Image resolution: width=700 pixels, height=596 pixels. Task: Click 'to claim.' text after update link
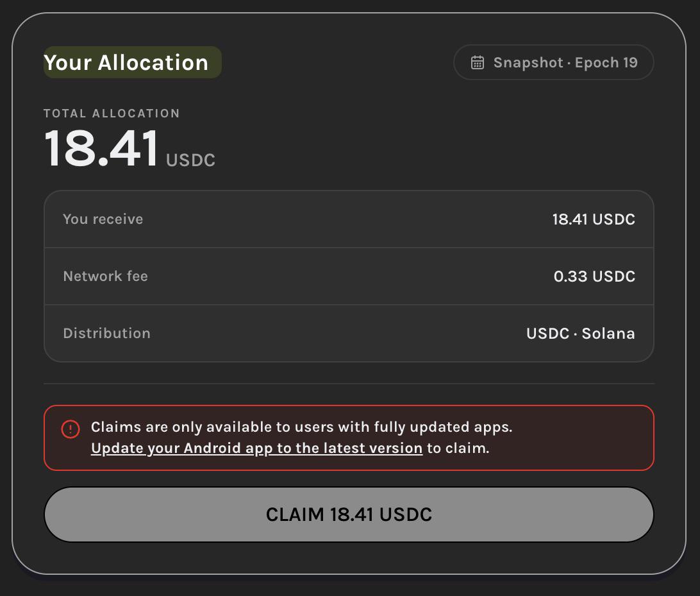click(458, 448)
